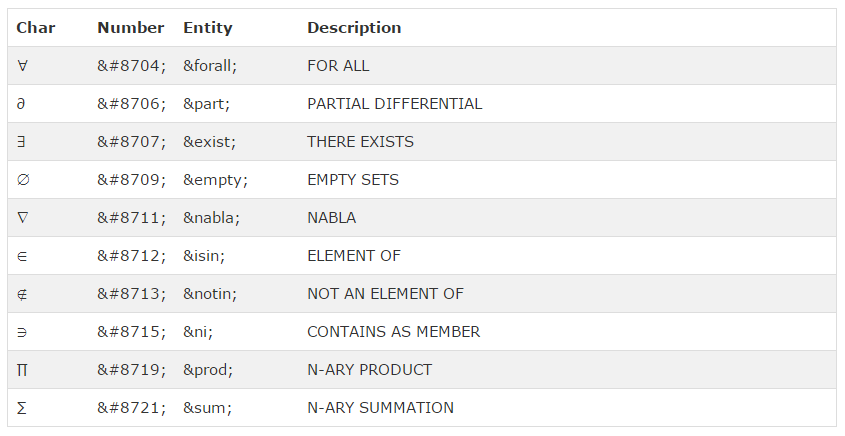Click the Entity column header
Screen dimensions: 845x436
pos(207,28)
